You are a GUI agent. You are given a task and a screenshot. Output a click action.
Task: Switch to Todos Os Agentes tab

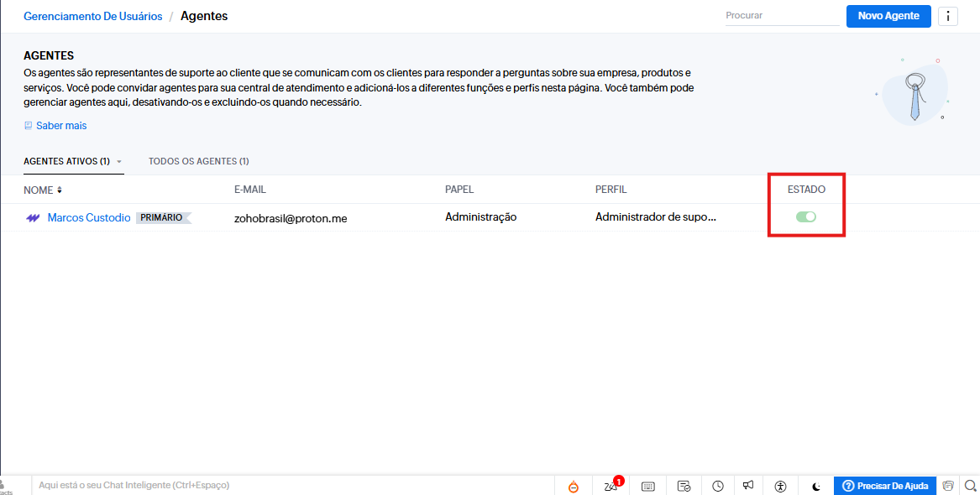198,161
